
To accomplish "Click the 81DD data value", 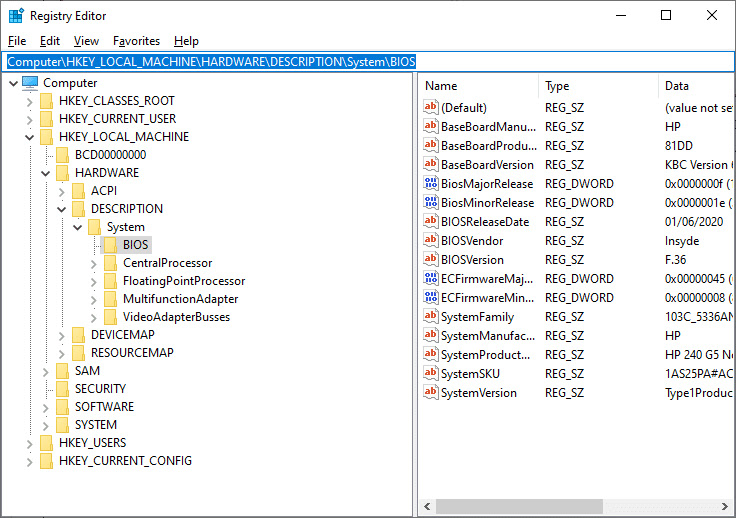I will pyautogui.click(x=679, y=145).
